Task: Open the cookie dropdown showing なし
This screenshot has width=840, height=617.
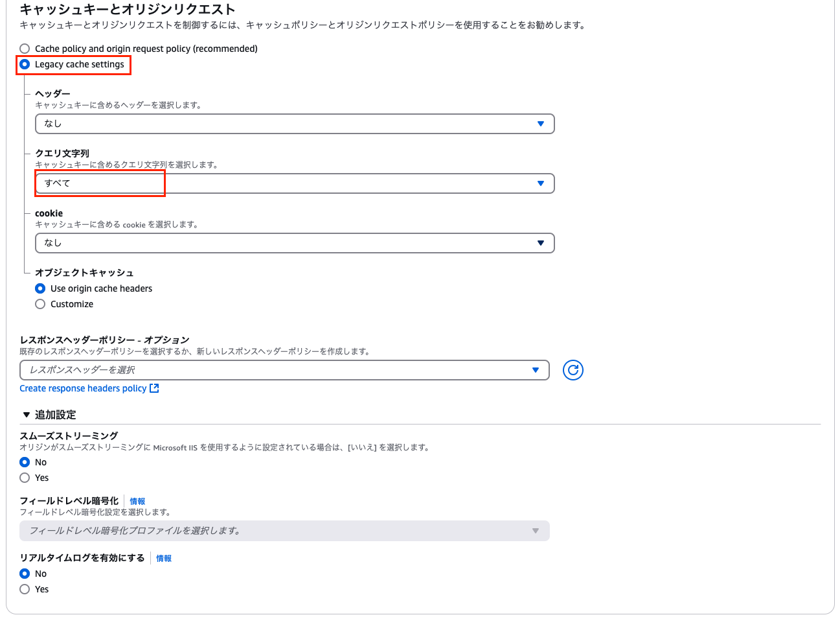Action: click(x=291, y=243)
